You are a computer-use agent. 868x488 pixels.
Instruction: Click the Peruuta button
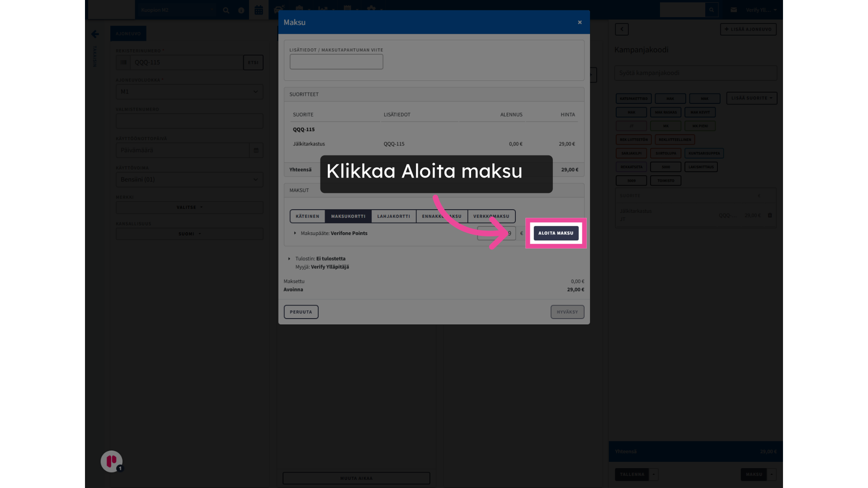click(x=301, y=312)
